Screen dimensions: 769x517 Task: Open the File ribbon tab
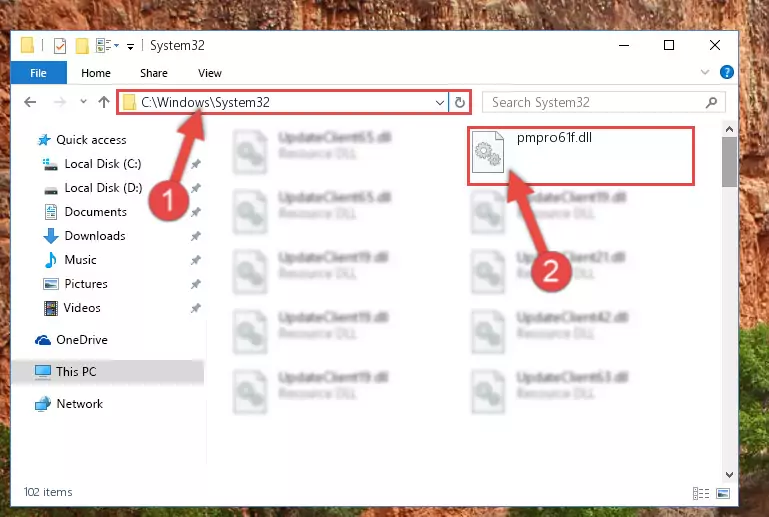pyautogui.click(x=38, y=73)
